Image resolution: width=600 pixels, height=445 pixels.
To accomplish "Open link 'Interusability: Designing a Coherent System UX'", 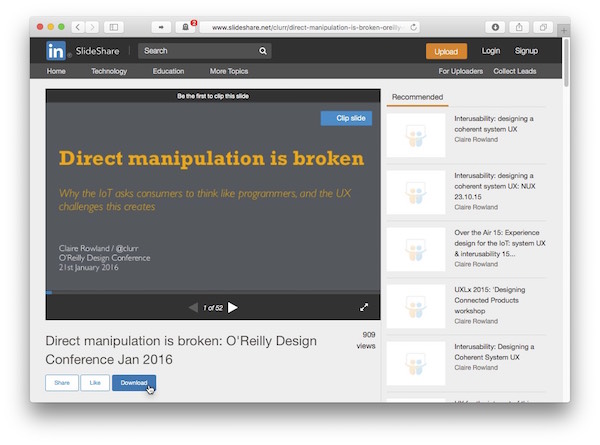I will tap(494, 352).
